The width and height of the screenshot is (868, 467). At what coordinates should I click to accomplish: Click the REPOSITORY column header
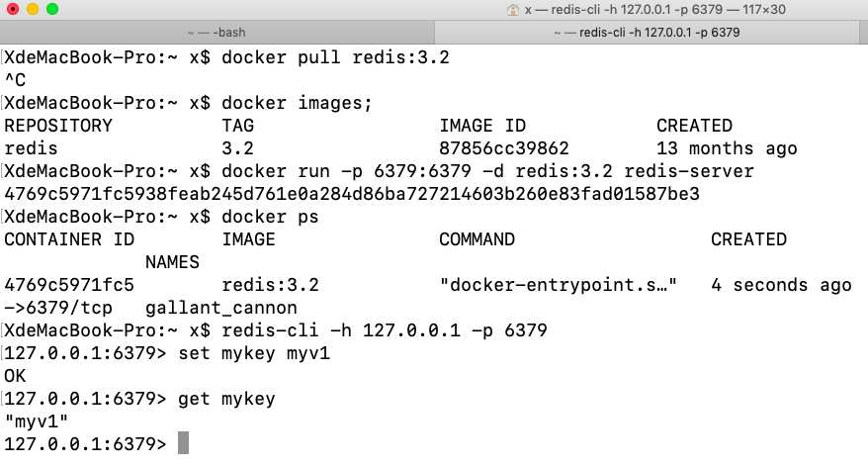58,126
